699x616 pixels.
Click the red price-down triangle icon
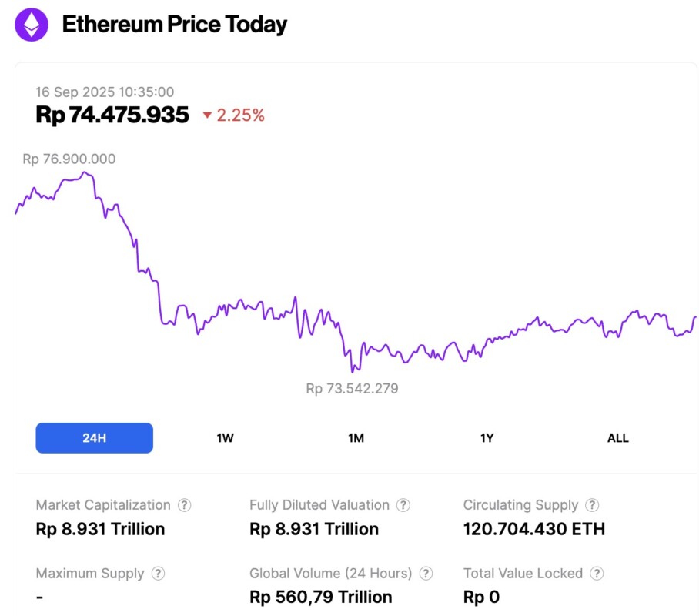207,115
